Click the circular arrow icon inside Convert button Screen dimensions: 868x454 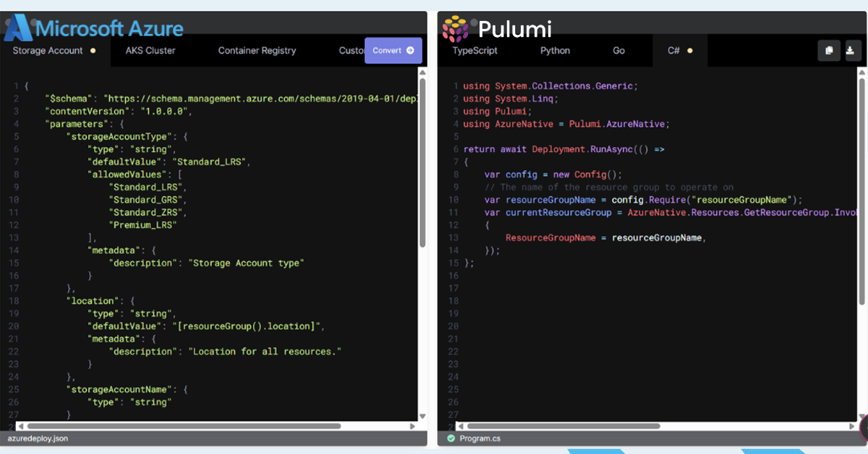[x=410, y=51]
